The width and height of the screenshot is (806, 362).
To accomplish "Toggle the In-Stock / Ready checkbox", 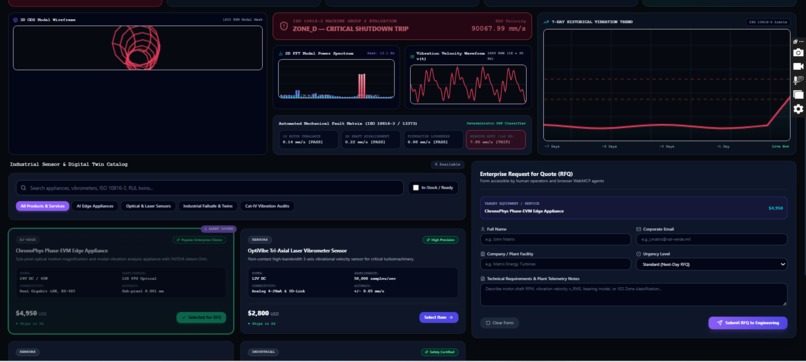I will click(x=416, y=188).
